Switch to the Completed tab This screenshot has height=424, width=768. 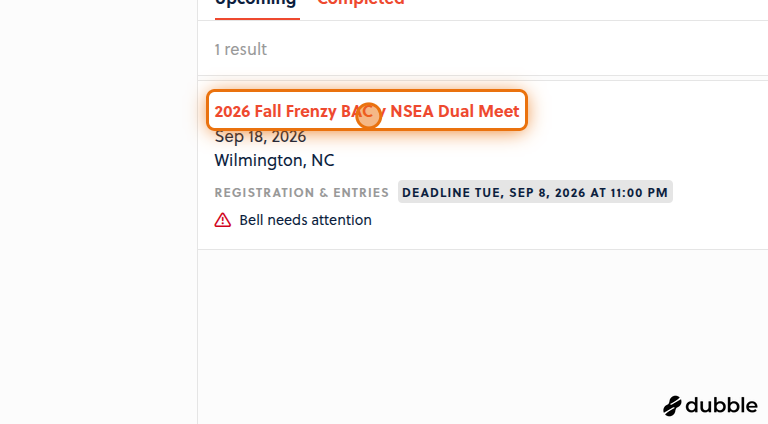click(360, 3)
